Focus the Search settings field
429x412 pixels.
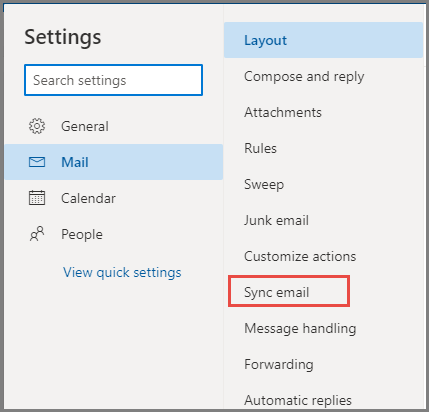(113, 80)
